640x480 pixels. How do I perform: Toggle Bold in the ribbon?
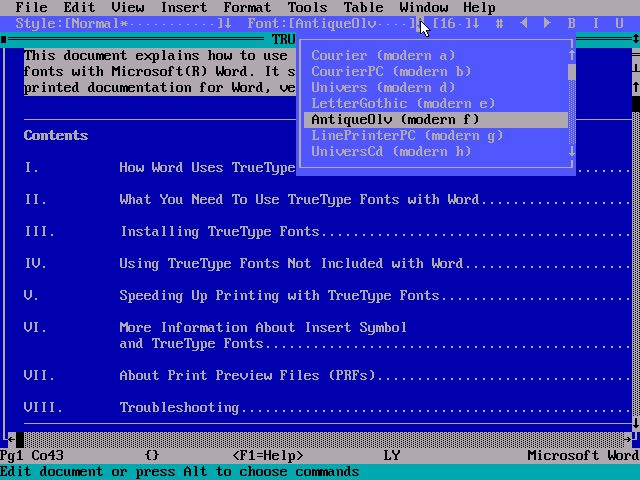point(572,23)
